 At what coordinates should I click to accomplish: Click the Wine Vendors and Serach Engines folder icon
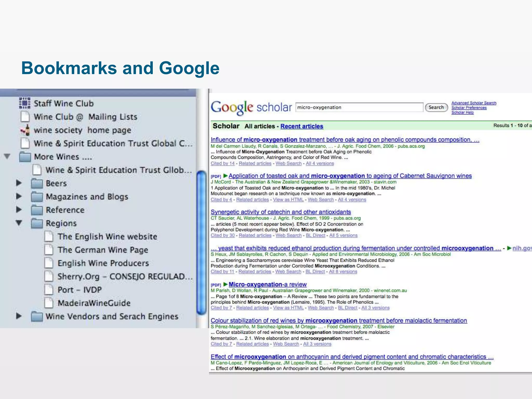[x=37, y=316]
